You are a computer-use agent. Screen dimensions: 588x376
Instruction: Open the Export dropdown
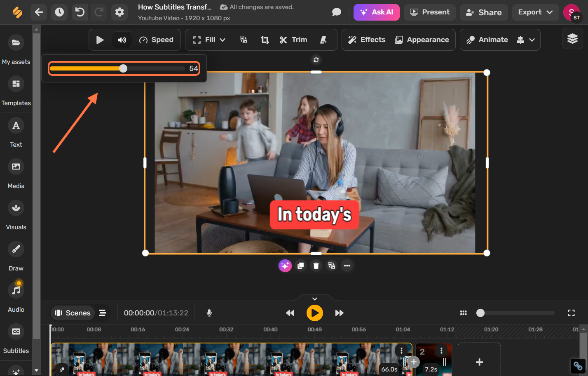pyautogui.click(x=535, y=12)
